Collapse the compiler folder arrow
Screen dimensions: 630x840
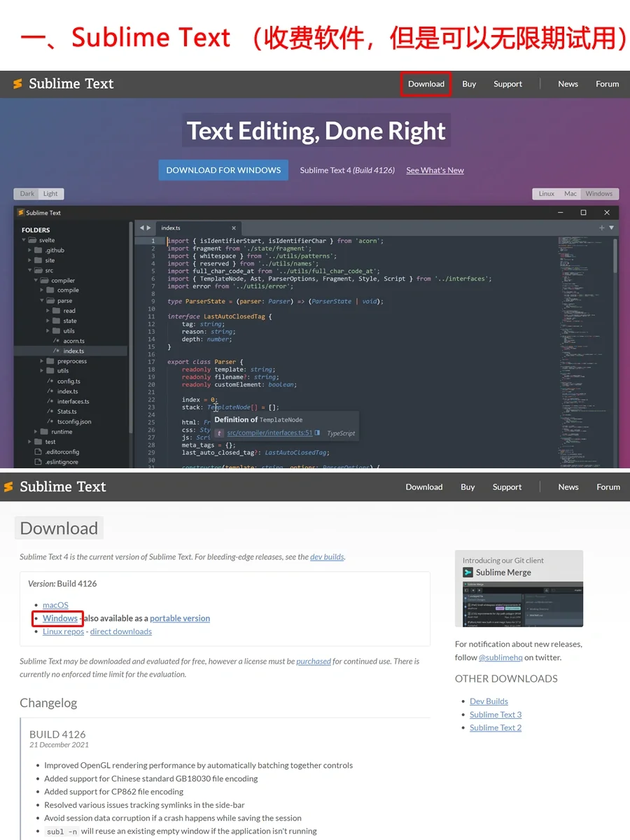36,281
